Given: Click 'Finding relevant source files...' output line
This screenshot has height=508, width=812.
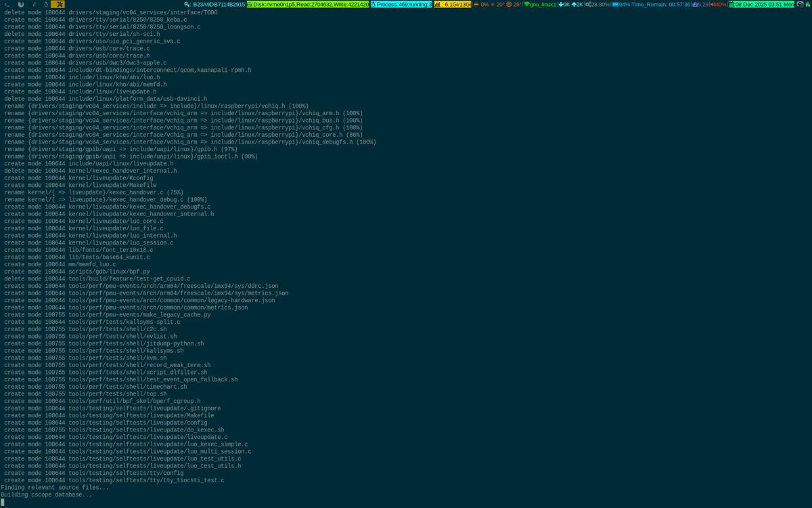Looking at the screenshot, I should [x=55, y=488].
